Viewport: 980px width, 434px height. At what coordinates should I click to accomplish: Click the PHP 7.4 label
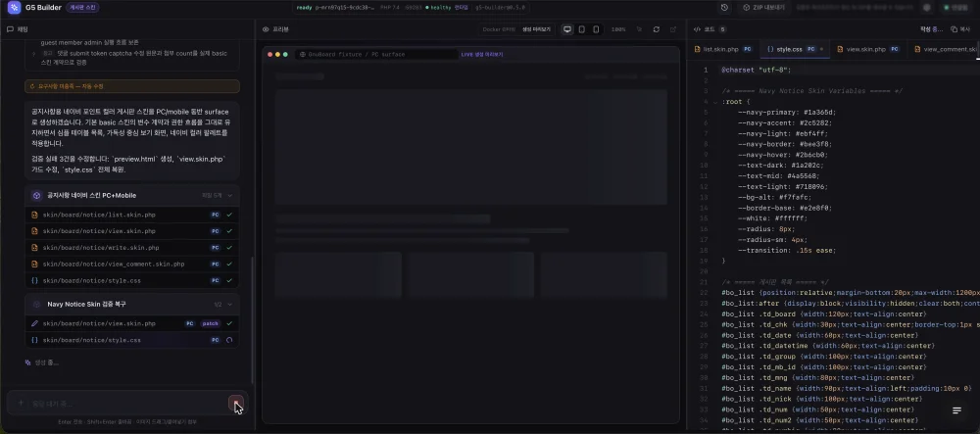392,8
